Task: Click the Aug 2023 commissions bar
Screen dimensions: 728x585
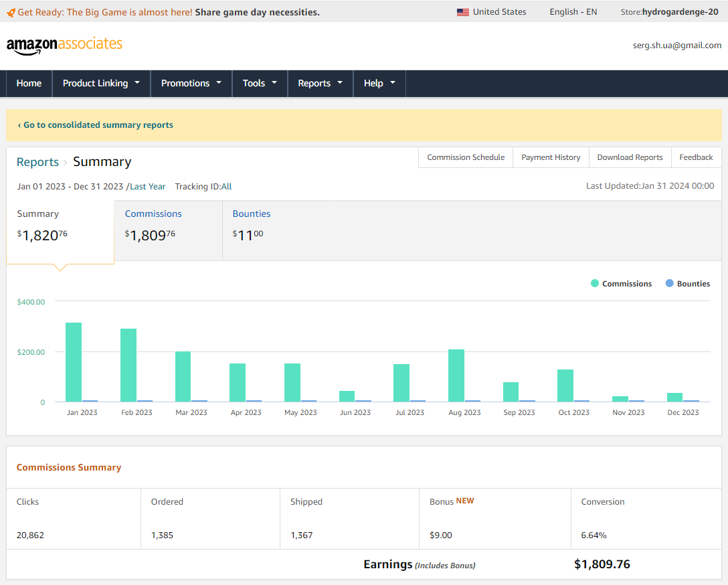Action: [456, 375]
